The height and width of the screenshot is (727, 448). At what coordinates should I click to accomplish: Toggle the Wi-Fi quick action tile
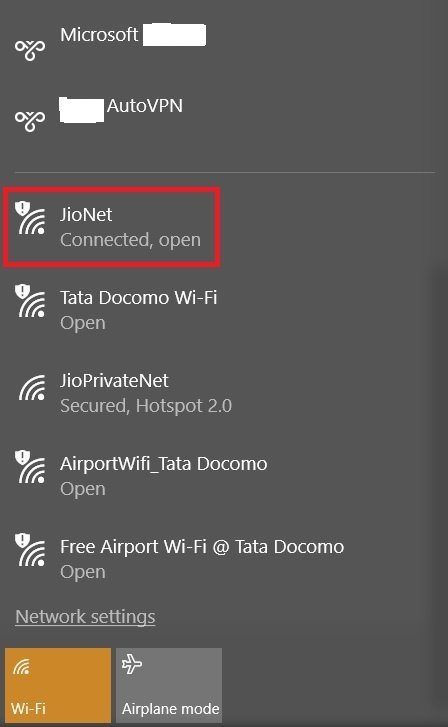pos(58,685)
